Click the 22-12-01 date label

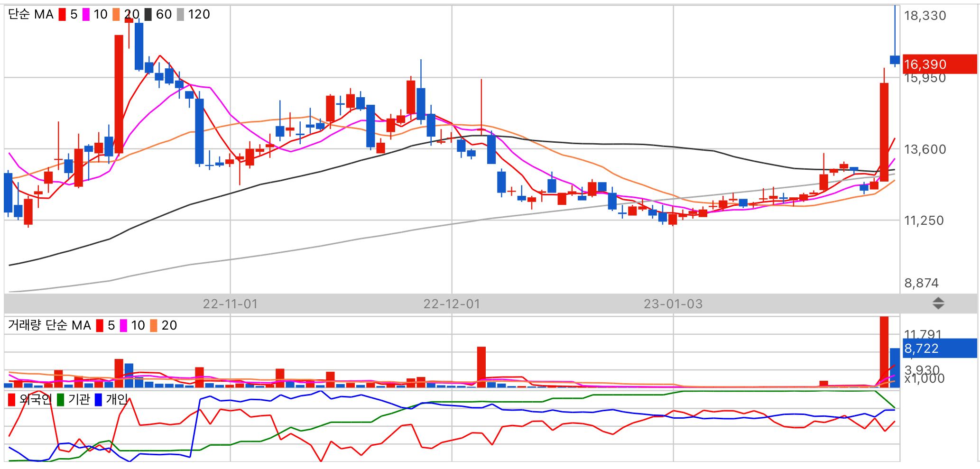tap(452, 304)
